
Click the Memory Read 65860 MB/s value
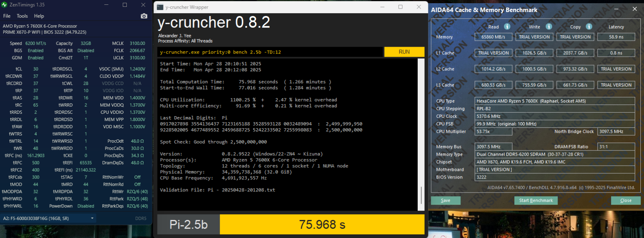493,37
